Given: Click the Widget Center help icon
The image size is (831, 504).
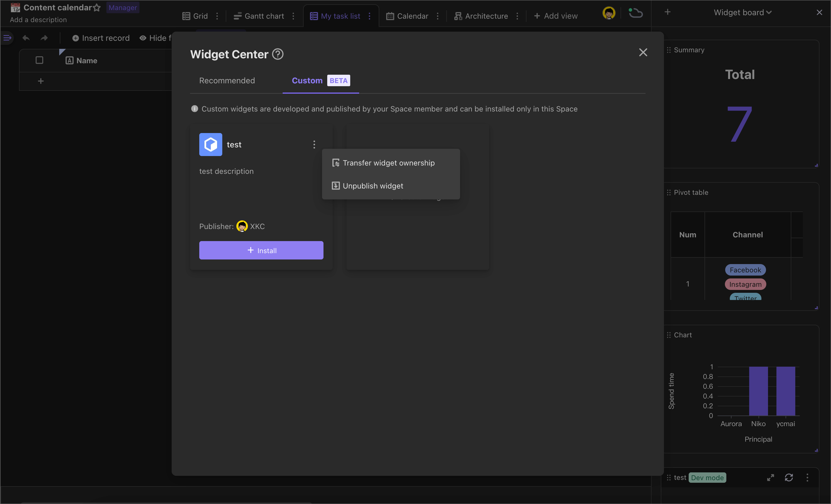Looking at the screenshot, I should coord(278,54).
